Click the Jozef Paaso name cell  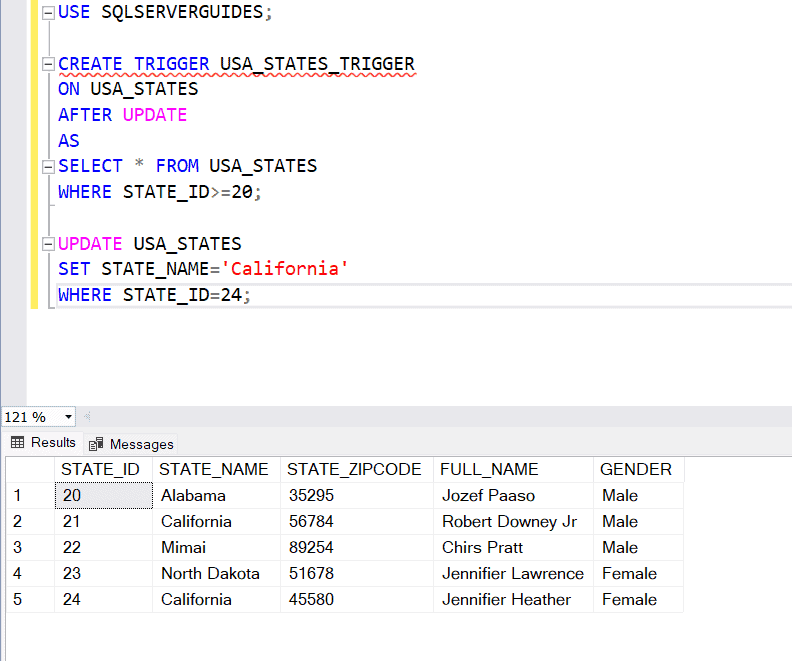pos(513,495)
